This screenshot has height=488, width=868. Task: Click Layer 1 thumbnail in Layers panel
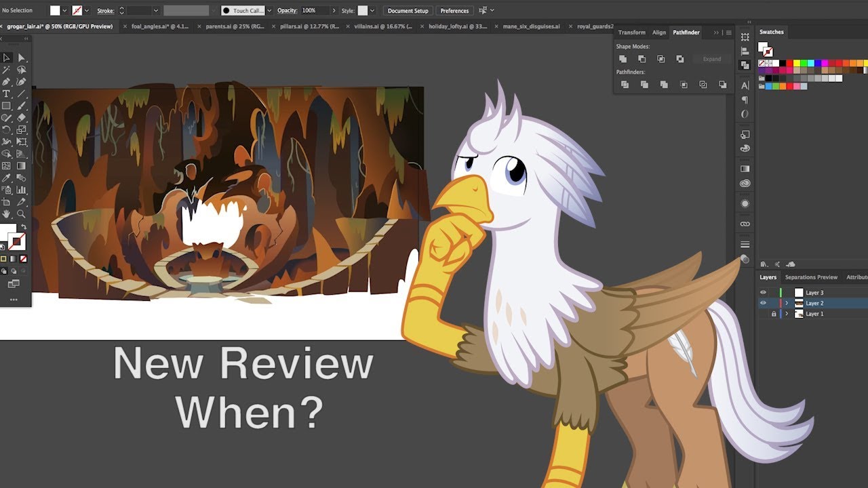799,314
